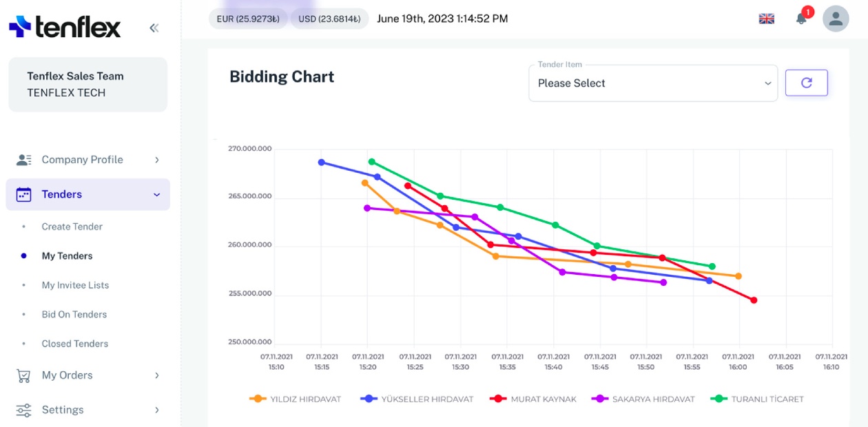Click the My Orders cart icon
The image size is (868, 427).
click(x=23, y=375)
